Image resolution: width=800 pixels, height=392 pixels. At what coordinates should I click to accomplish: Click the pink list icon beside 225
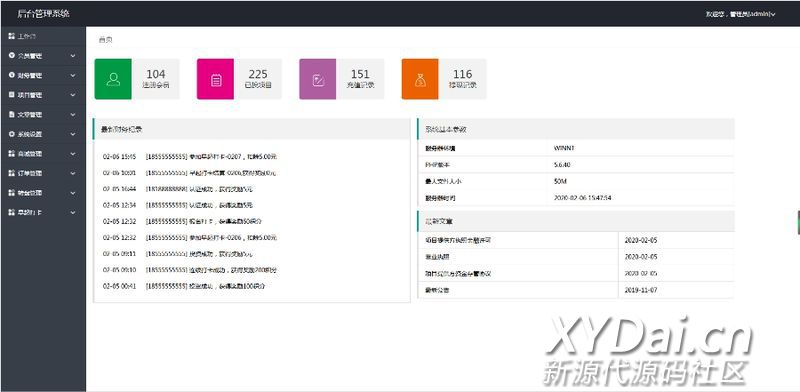[x=216, y=79]
